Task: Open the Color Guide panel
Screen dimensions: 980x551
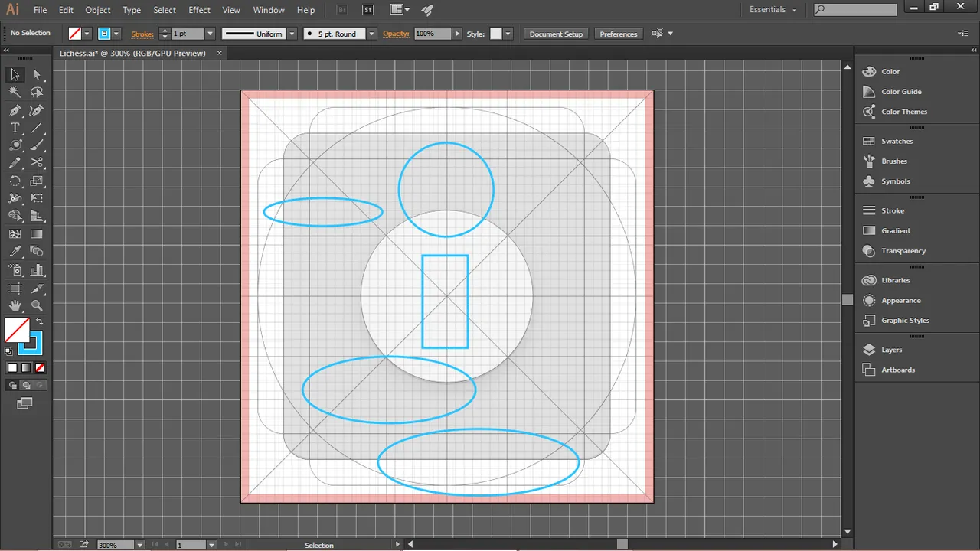Action: (901, 92)
